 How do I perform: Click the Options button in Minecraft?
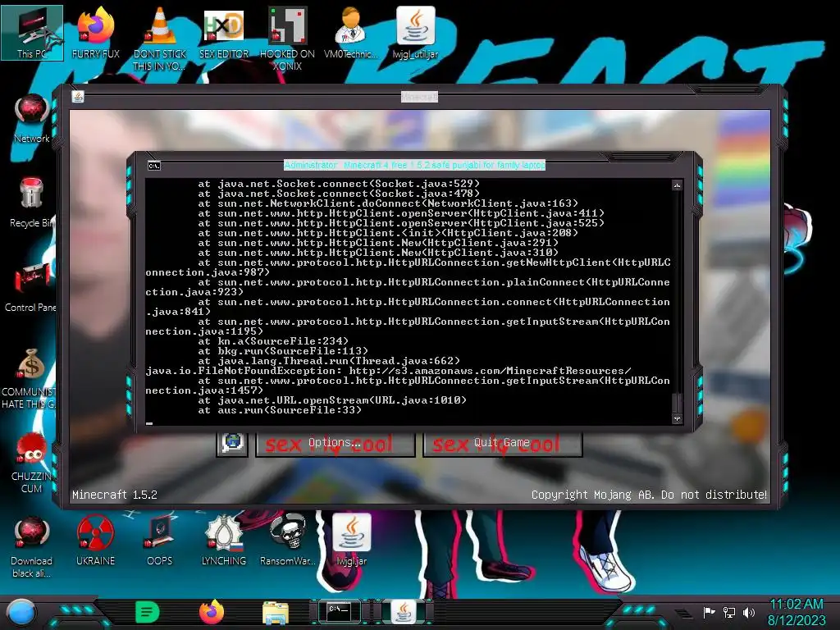[x=336, y=444]
